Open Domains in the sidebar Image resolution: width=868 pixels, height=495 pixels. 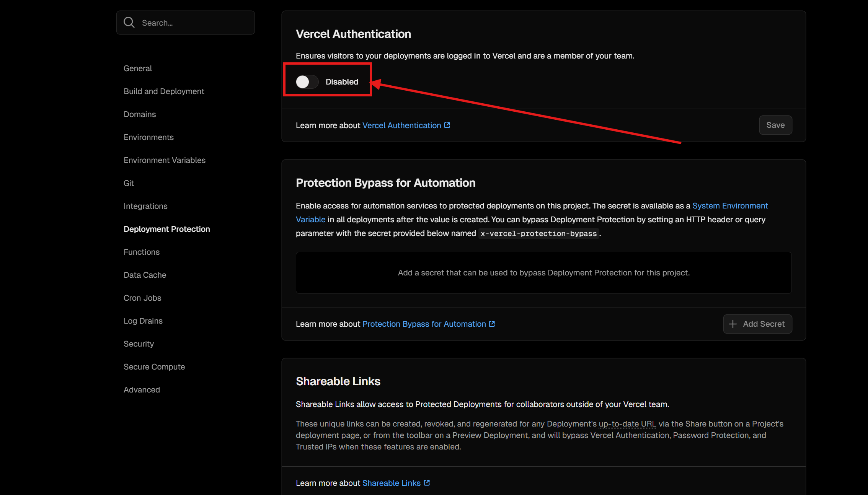[140, 114]
